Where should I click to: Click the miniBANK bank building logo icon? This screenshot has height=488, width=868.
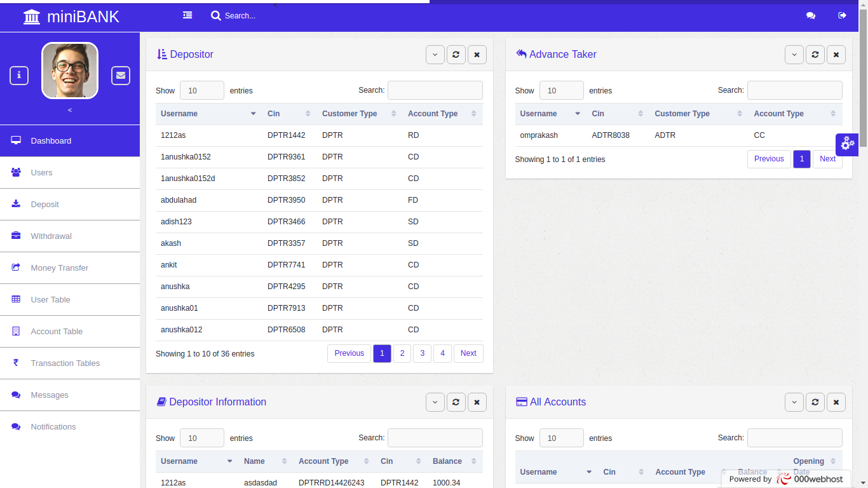pos(31,17)
